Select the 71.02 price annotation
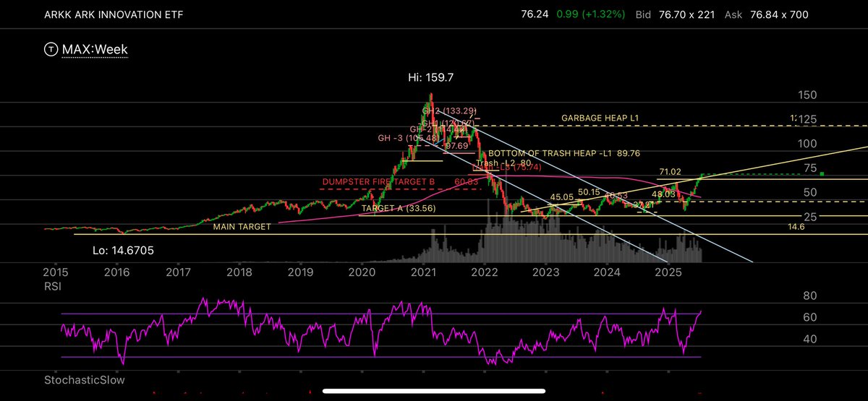Image resolution: width=868 pixels, height=401 pixels. pos(671,172)
